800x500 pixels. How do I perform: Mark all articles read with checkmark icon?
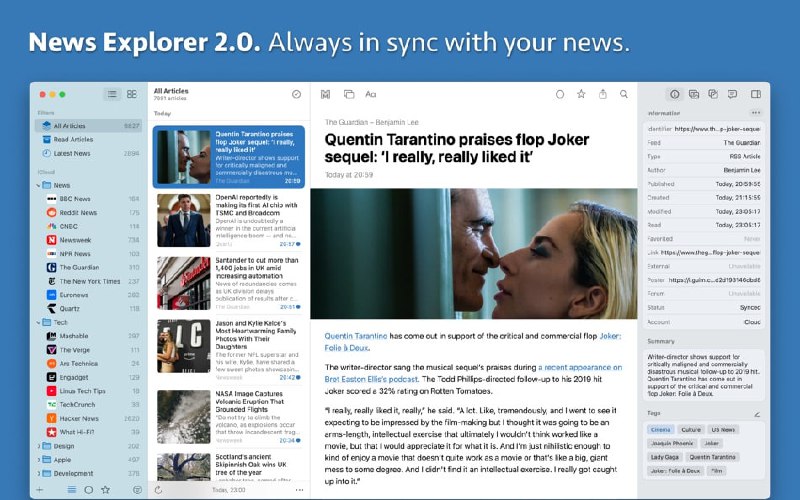[296, 94]
